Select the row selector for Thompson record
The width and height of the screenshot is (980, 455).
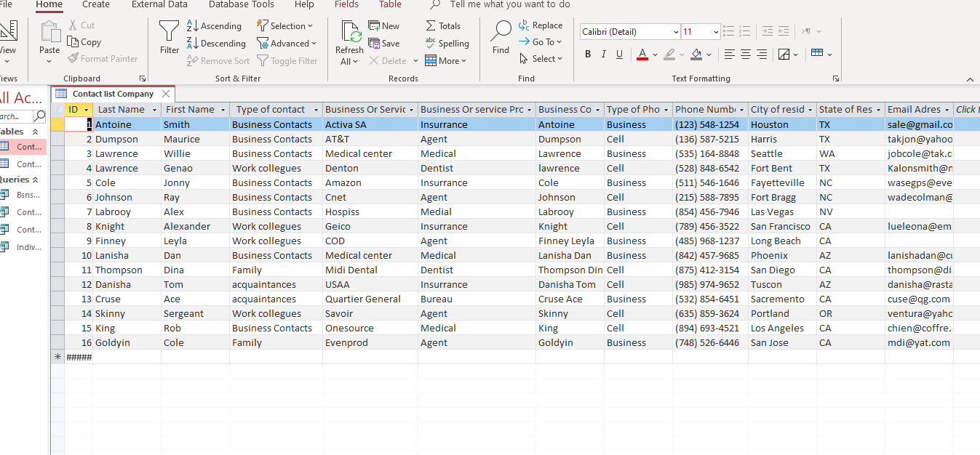(57, 270)
